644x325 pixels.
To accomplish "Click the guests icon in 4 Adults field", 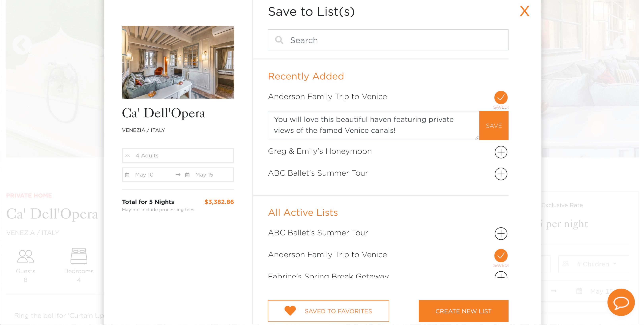I will (x=128, y=156).
